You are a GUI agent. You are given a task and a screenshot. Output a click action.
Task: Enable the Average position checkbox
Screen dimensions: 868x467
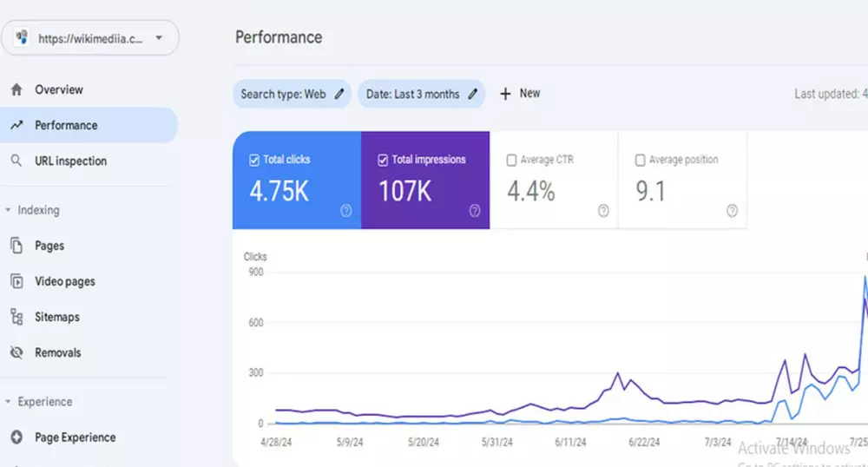(x=640, y=160)
